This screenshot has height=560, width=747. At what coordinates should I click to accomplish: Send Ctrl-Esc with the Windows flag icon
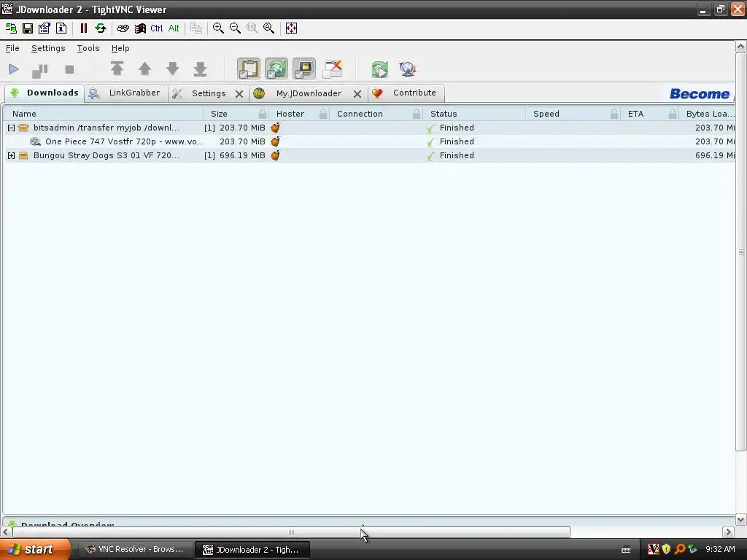click(140, 28)
